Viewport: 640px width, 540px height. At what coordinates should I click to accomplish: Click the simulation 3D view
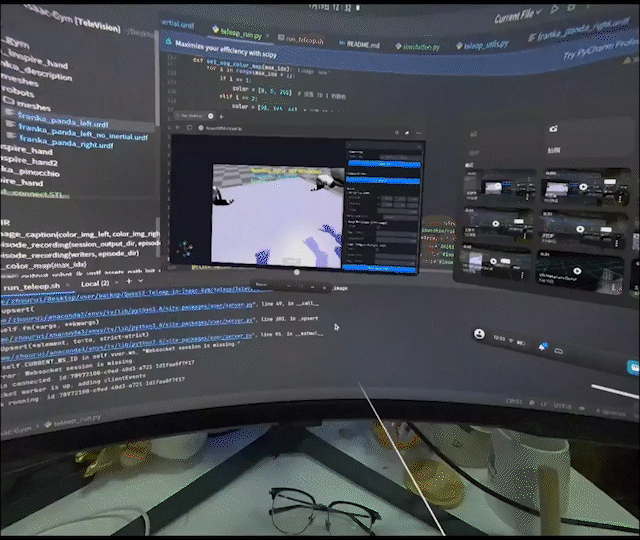(278, 214)
